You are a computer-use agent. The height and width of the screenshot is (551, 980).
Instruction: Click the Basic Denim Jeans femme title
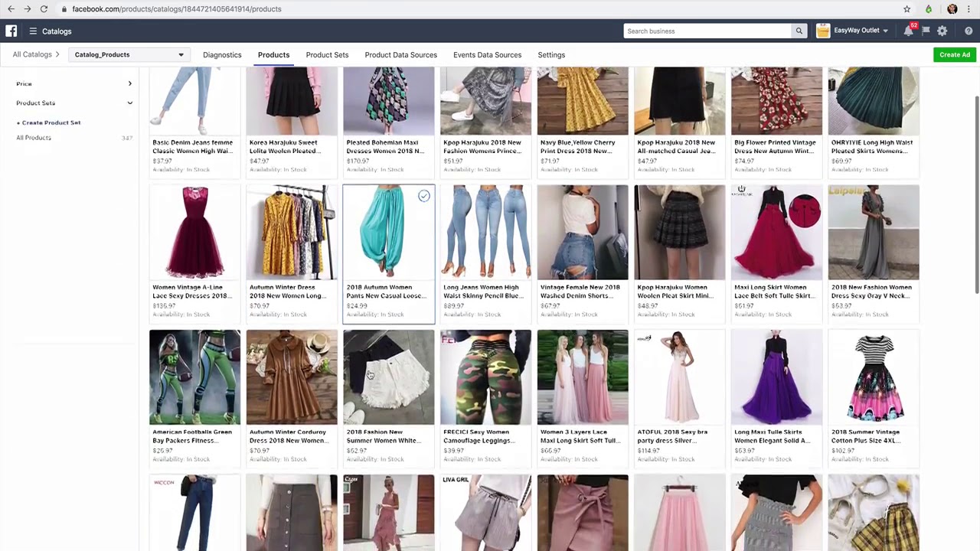[x=193, y=147]
